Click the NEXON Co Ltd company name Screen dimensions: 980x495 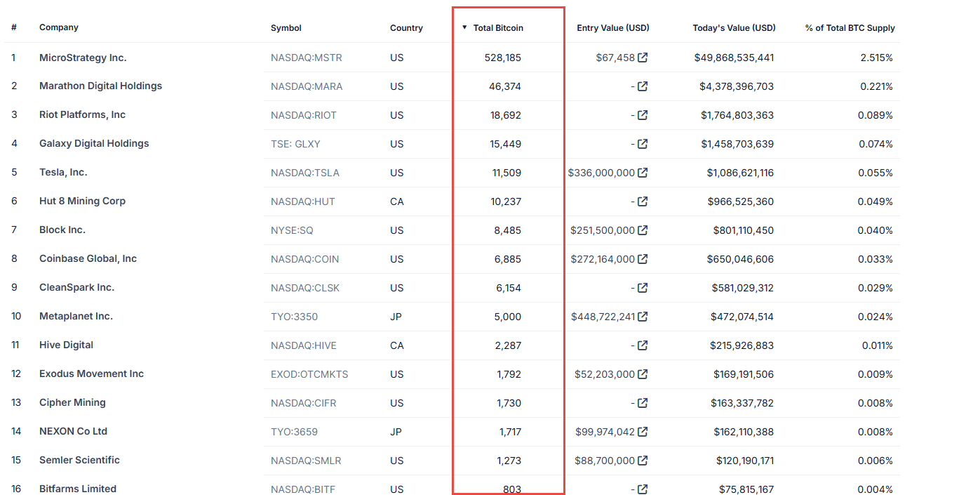click(73, 431)
